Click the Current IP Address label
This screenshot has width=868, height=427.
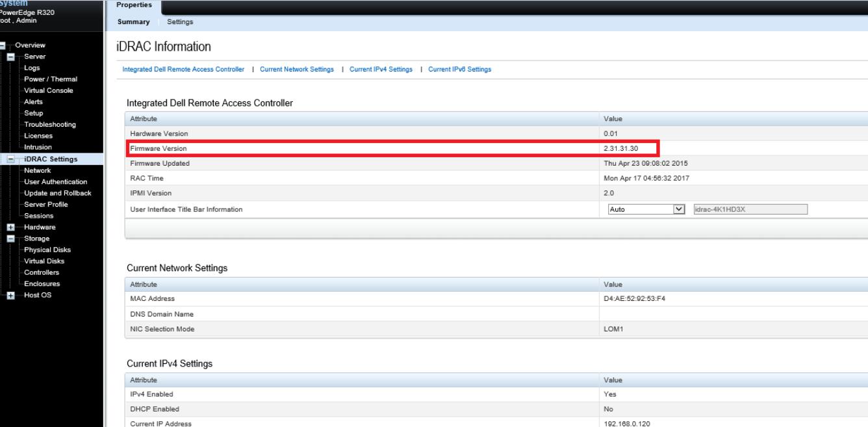[160, 424]
